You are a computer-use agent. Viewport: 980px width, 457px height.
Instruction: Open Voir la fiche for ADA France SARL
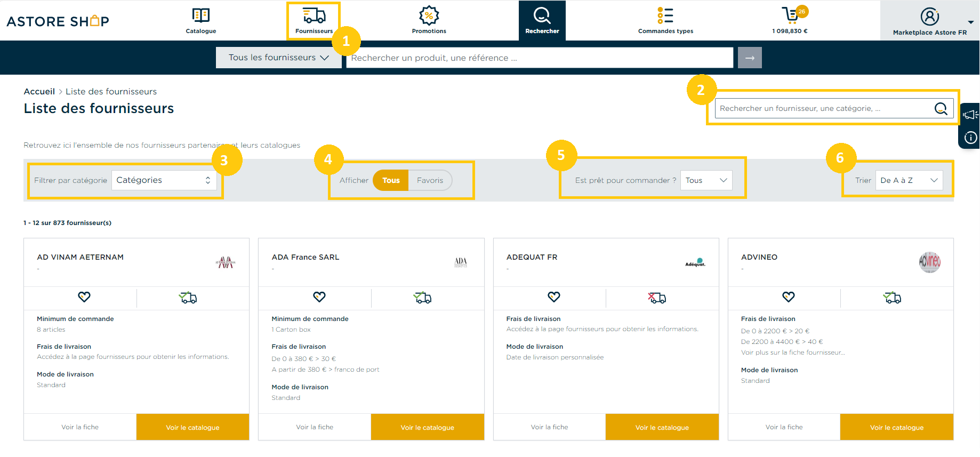(x=315, y=427)
